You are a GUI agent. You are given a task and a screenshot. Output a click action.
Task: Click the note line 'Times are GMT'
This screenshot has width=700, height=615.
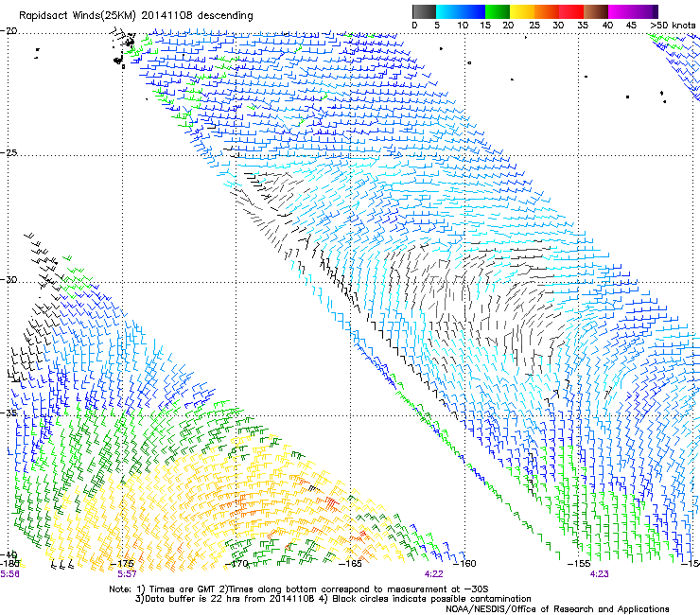pos(182,589)
